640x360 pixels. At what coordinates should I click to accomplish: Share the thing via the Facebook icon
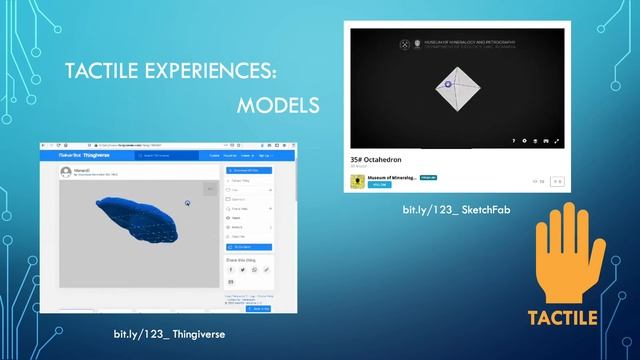coord(231,270)
